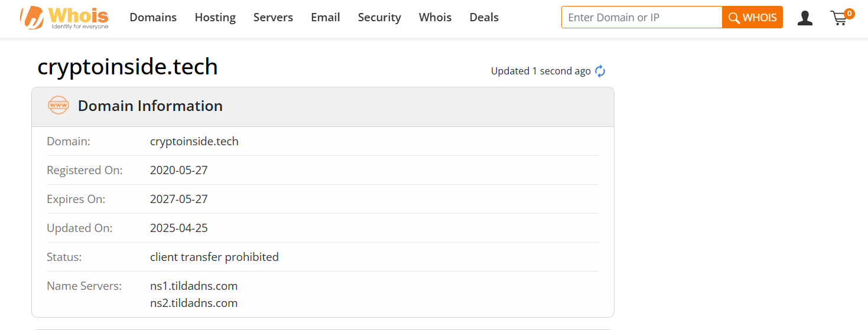Image resolution: width=868 pixels, height=330 pixels.
Task: Open the shopping cart icon
Action: pos(838,18)
